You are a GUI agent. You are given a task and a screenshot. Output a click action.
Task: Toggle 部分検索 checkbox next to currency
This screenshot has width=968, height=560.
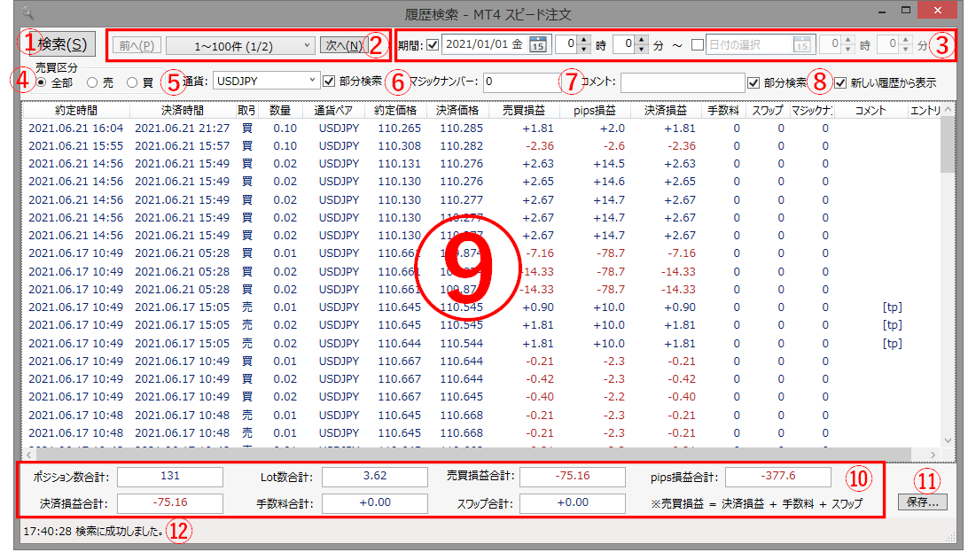click(x=330, y=82)
